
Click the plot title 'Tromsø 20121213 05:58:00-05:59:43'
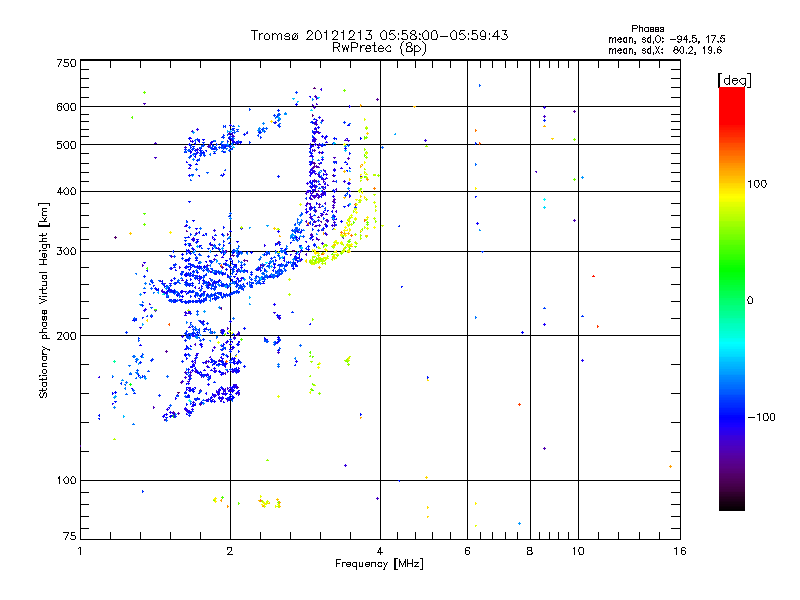click(x=379, y=35)
